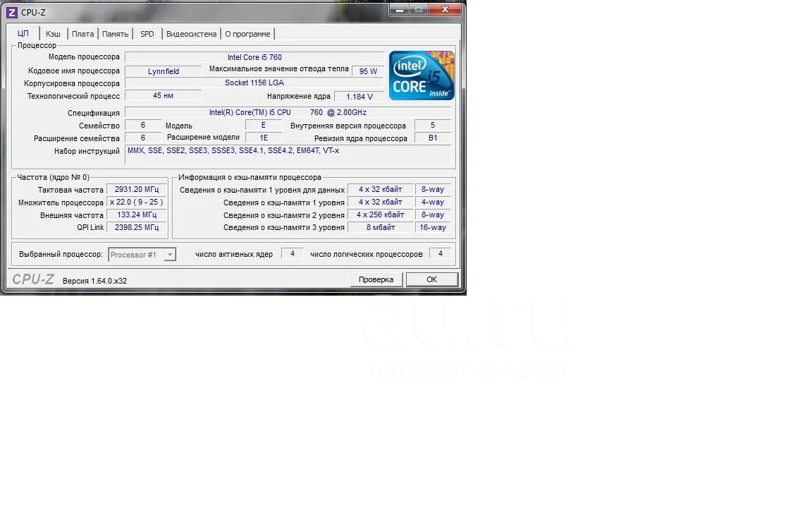Click the CPU-Z app icon in title bar
This screenshot has width=812, height=508.
pyautogui.click(x=11, y=12)
